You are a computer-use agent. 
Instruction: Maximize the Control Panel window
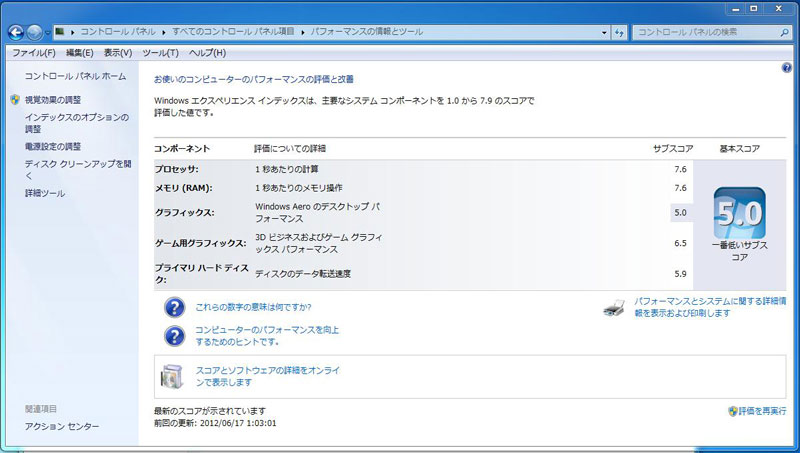(754, 9)
